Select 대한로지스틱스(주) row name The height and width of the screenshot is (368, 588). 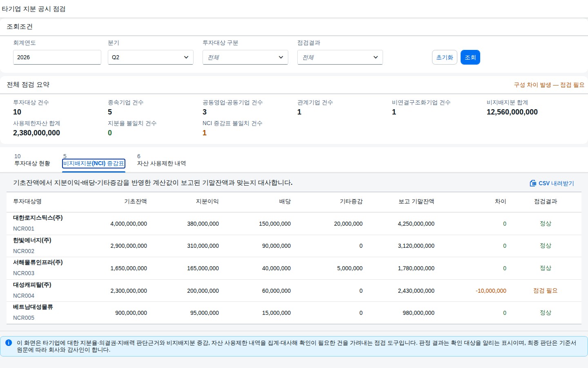pos(38,218)
